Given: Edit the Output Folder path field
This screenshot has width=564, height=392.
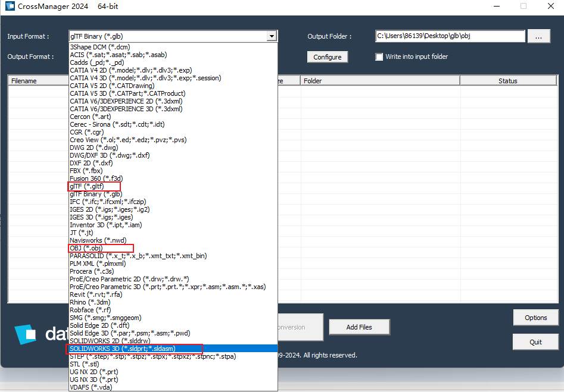Looking at the screenshot, I should click(x=450, y=36).
